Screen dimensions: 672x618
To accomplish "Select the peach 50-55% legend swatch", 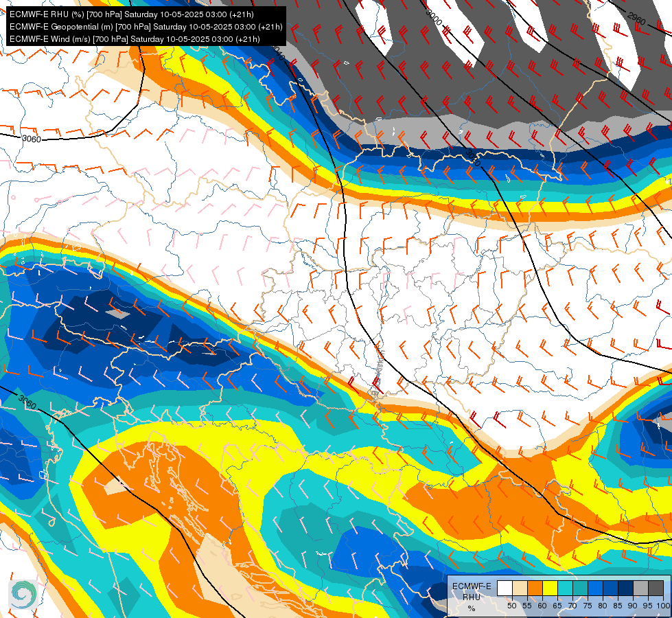I will pyautogui.click(x=520, y=588).
